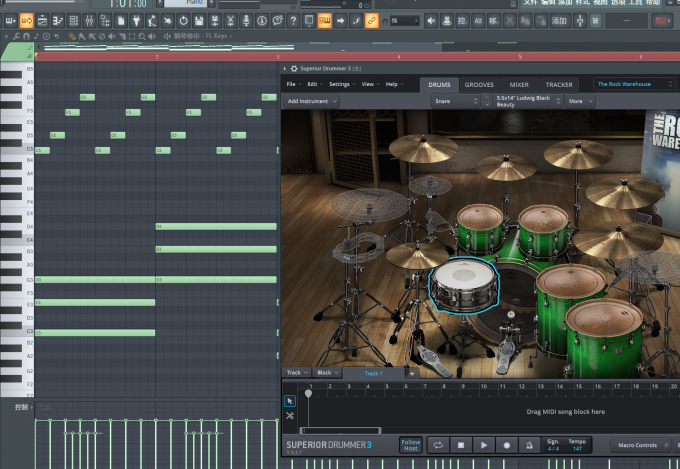
Task: Click the muted speaker icon in the toolbar
Action: click(431, 20)
